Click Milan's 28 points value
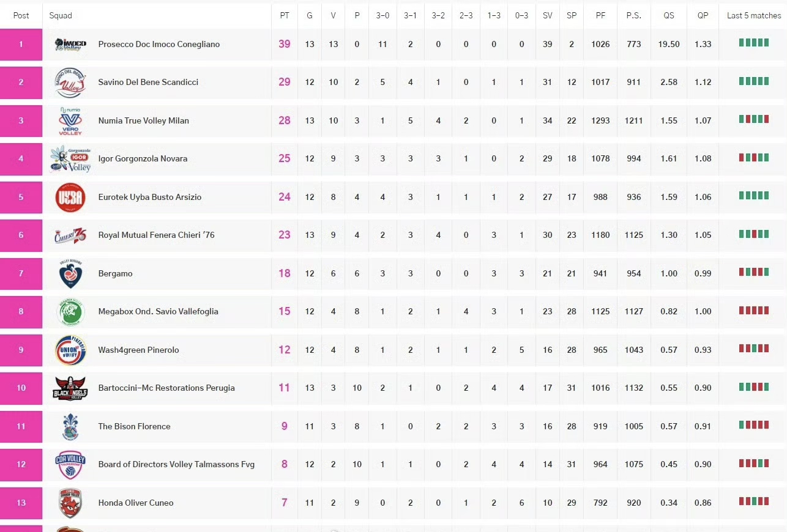Viewport: 787px width, 532px height. click(x=285, y=120)
